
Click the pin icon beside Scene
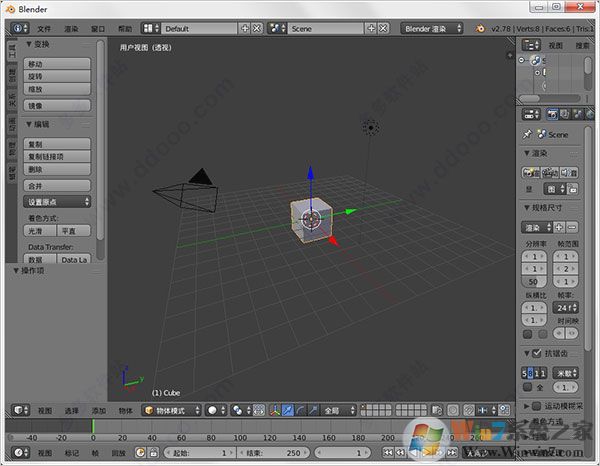coord(528,134)
